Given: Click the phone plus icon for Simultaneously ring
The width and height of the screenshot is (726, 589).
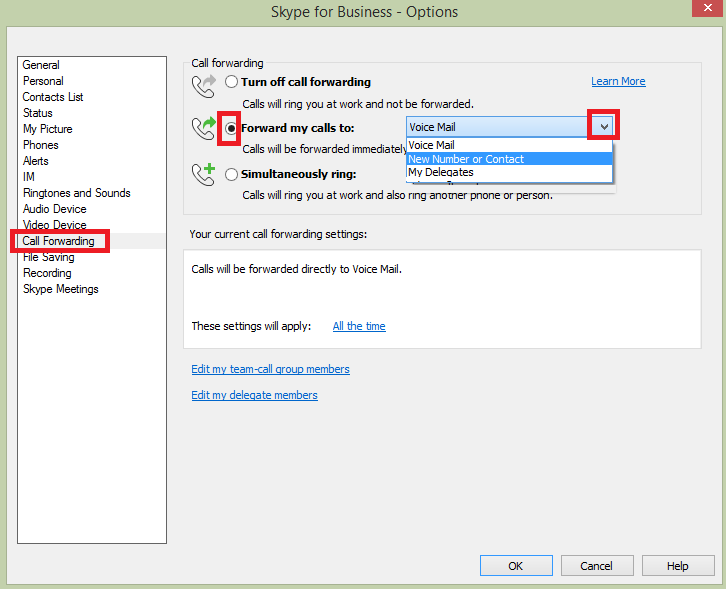Looking at the screenshot, I should pyautogui.click(x=204, y=174).
